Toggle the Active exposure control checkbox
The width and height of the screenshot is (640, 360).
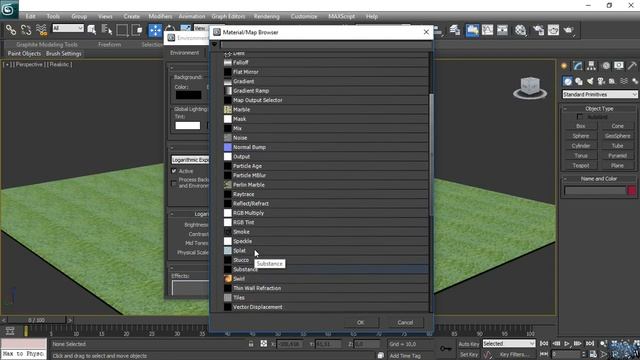tap(174, 171)
